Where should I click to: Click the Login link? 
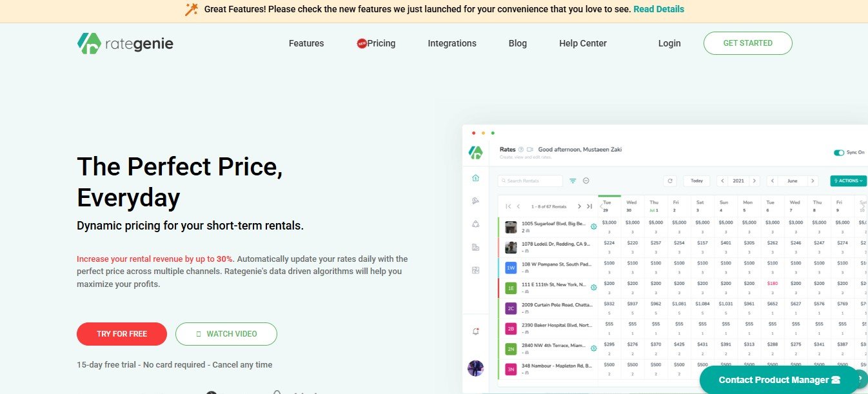(x=669, y=43)
